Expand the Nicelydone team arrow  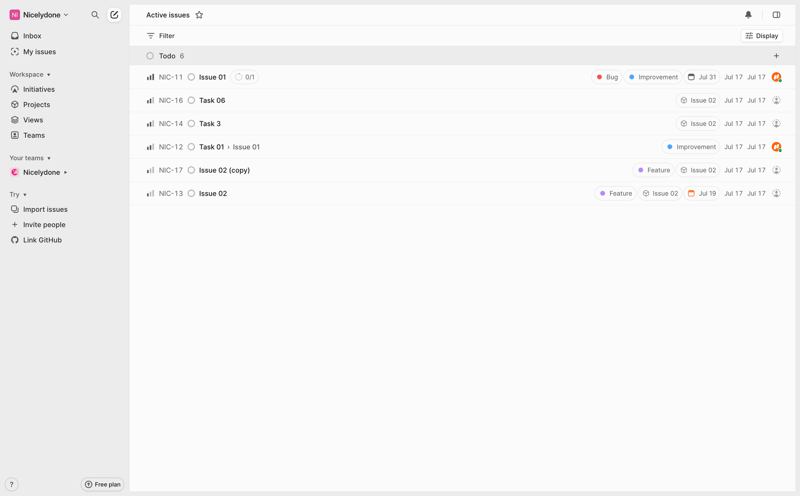(x=65, y=172)
